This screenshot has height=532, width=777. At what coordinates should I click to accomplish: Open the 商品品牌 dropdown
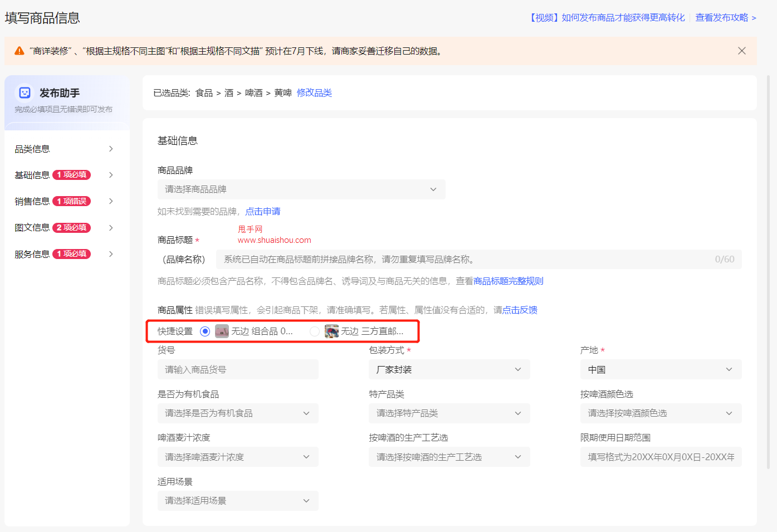[x=301, y=189]
